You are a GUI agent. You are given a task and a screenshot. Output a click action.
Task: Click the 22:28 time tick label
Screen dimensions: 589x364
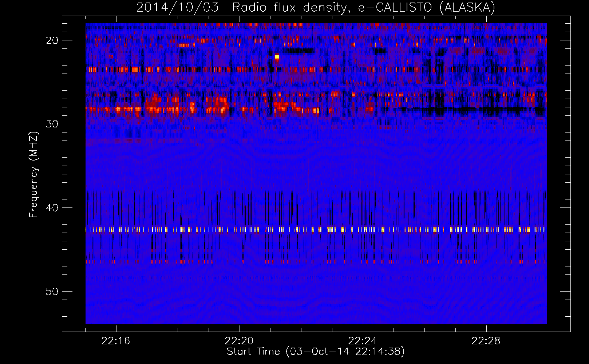(x=486, y=341)
